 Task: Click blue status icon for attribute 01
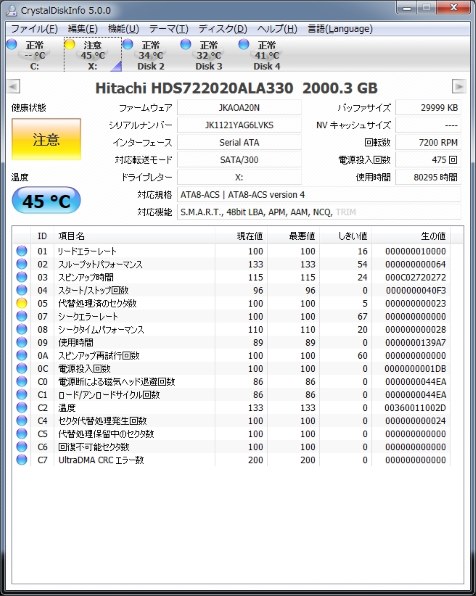pos(22,251)
